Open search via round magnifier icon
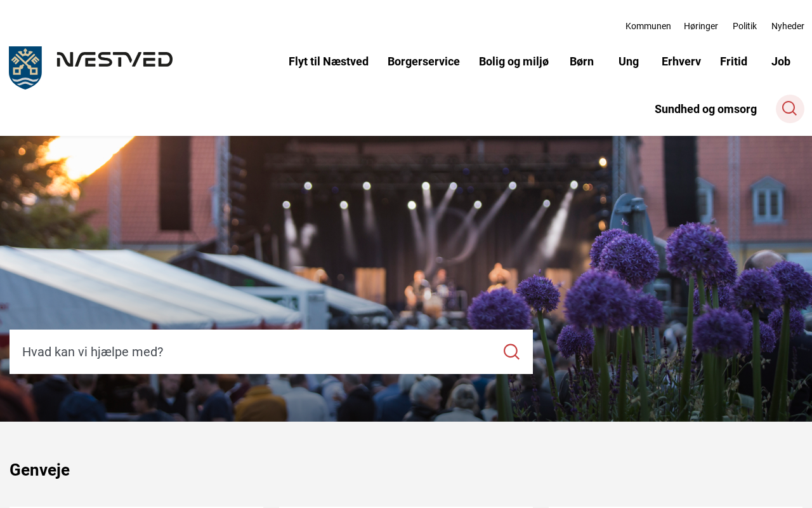The image size is (812, 508). [x=790, y=109]
